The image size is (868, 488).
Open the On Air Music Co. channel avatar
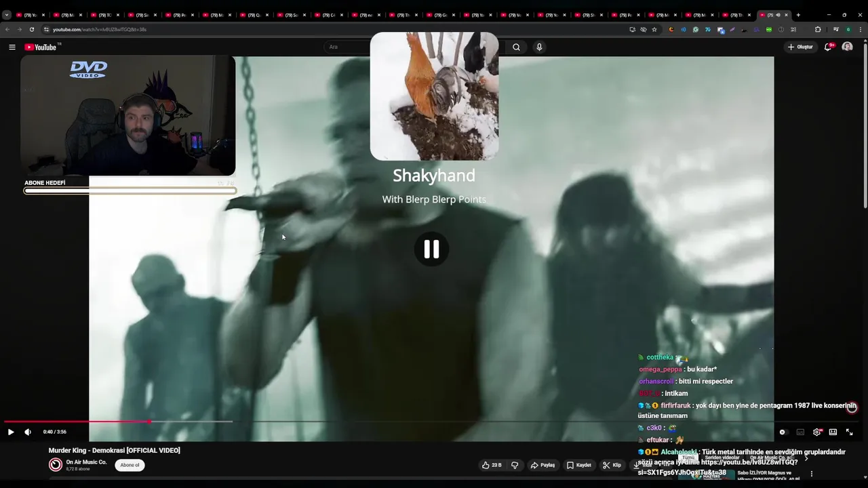click(56, 464)
